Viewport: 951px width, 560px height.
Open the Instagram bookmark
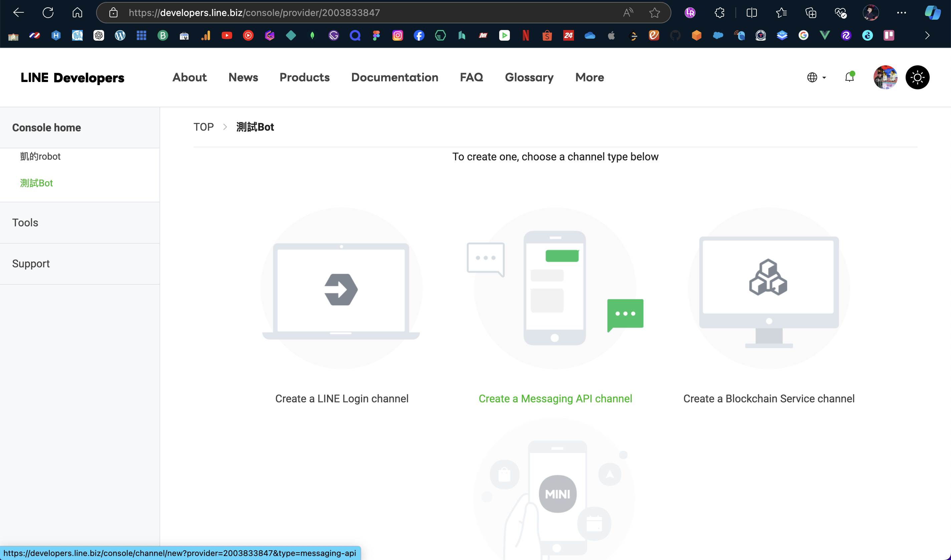click(397, 35)
